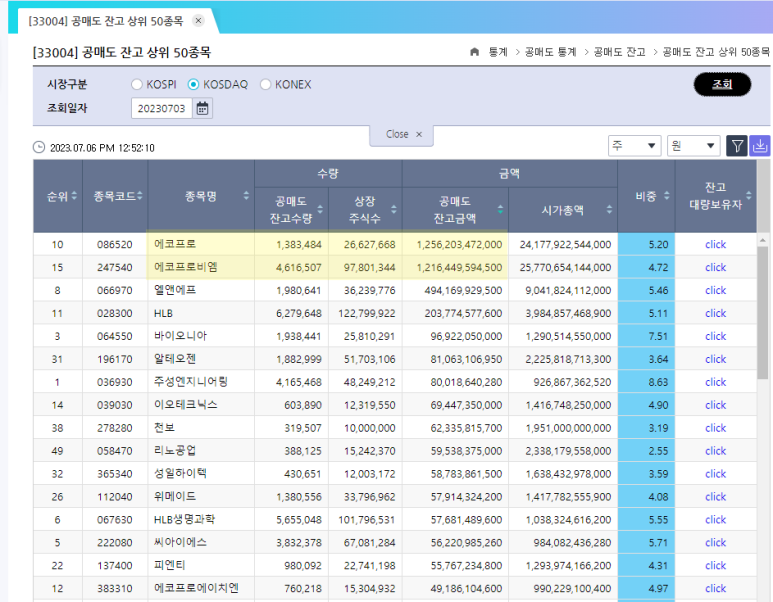Open the click link for 리노공업
This screenshot has height=602, width=773.
click(x=715, y=451)
